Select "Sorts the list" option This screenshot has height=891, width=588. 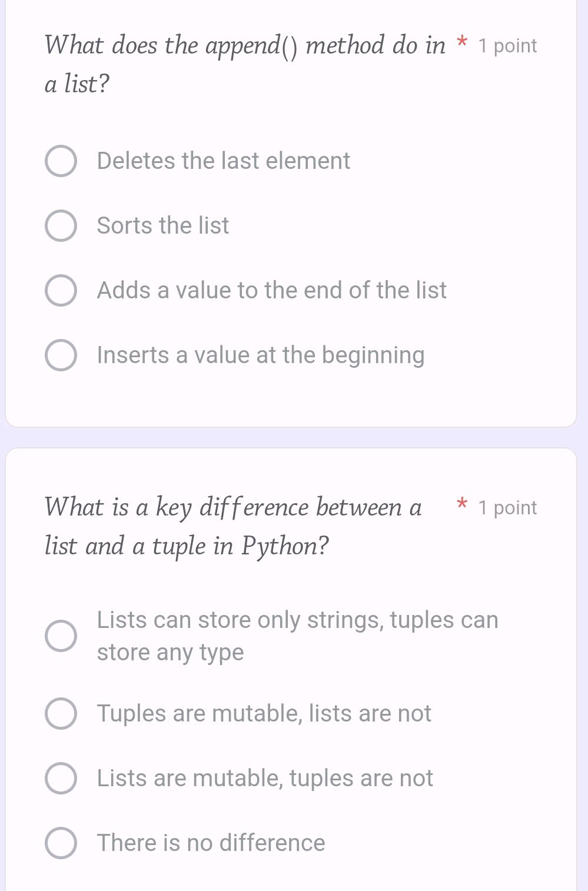coord(61,225)
